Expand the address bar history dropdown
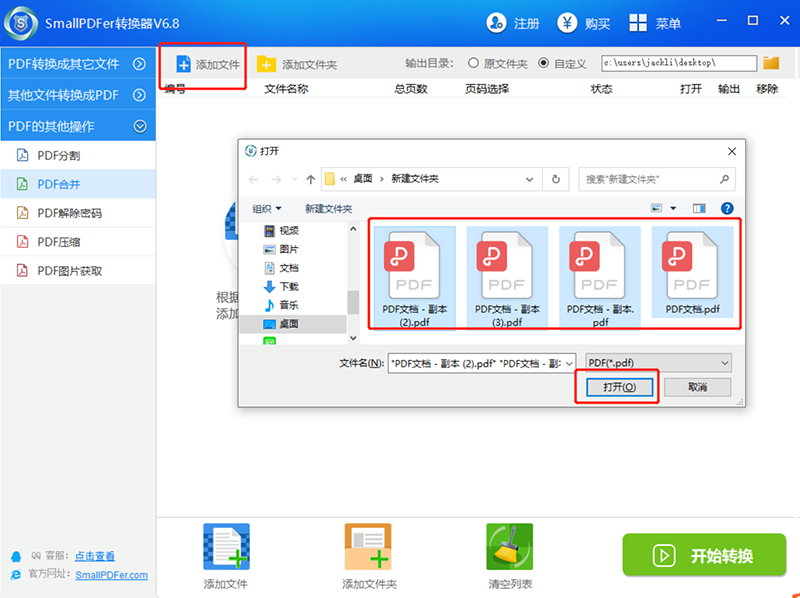800x598 pixels. click(x=529, y=179)
